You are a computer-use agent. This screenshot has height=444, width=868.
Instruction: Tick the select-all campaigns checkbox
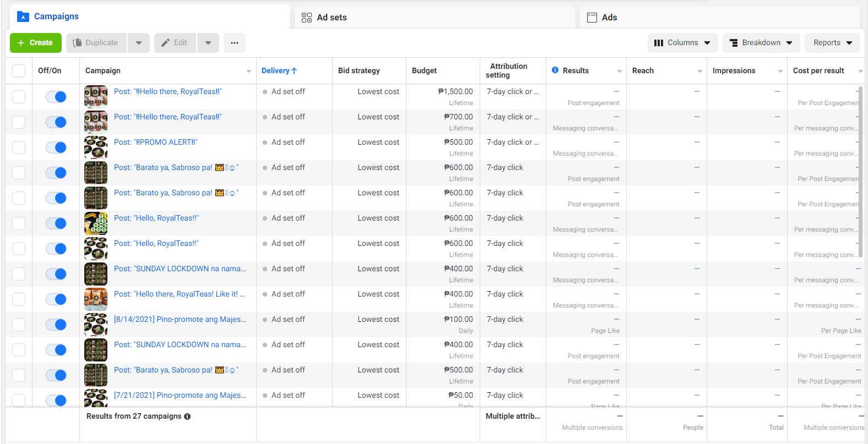(19, 71)
